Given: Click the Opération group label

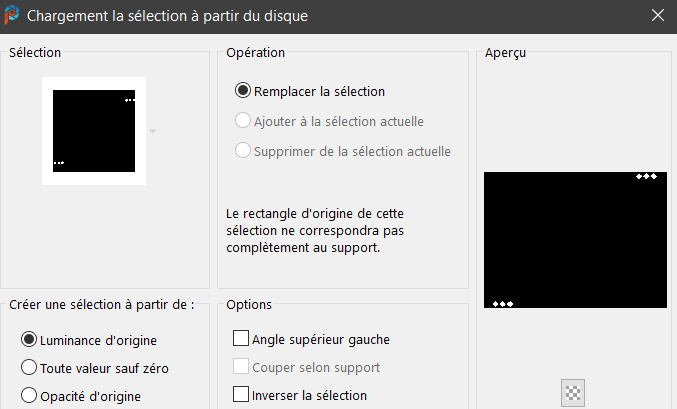Looking at the screenshot, I should tap(256, 52).
